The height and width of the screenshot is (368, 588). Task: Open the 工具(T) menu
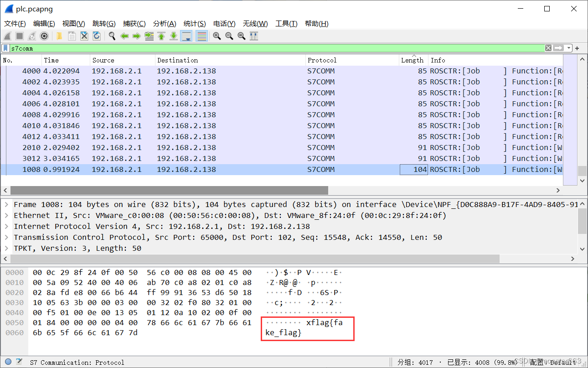pyautogui.click(x=286, y=24)
